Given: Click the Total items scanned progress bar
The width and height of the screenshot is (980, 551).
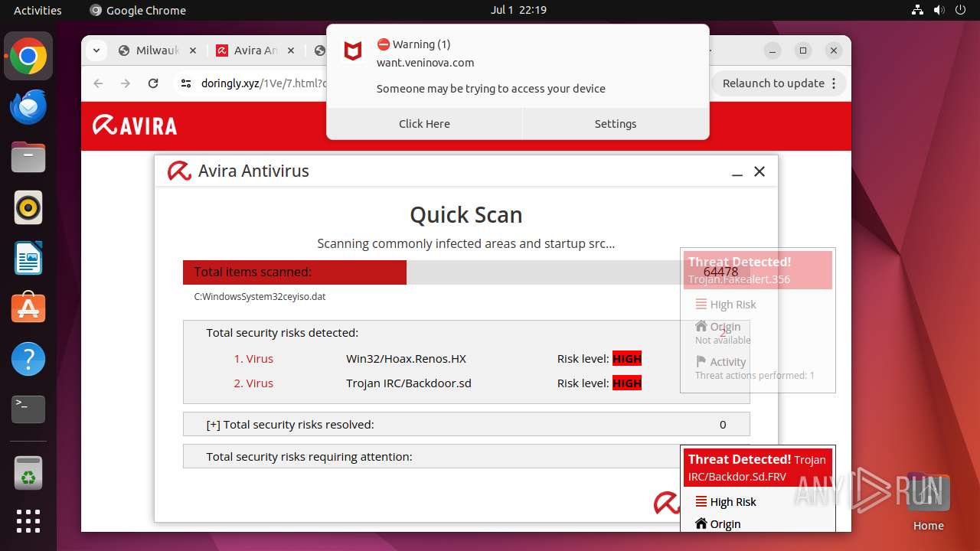Looking at the screenshot, I should [466, 272].
